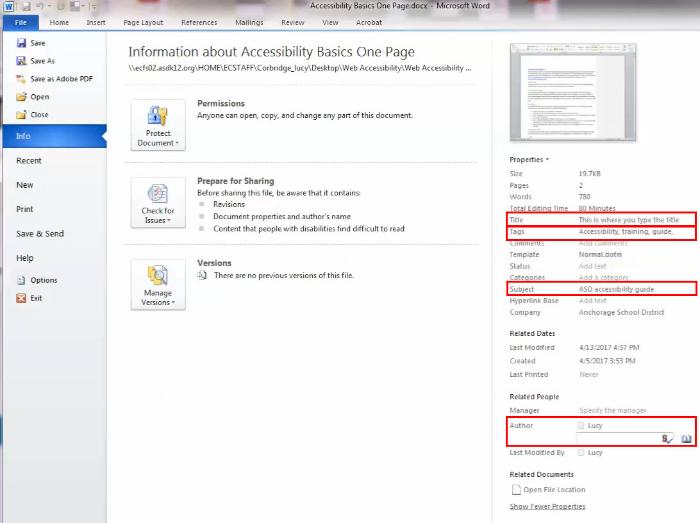Click the Subject property value field

coord(616,289)
